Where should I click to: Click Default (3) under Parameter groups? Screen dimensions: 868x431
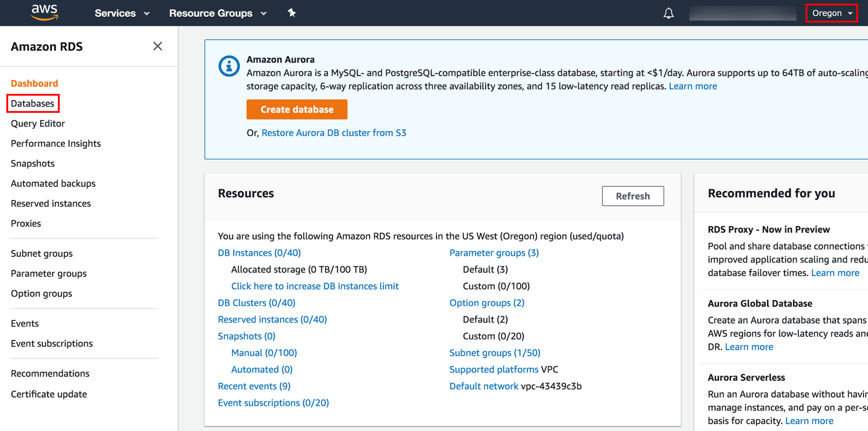tap(486, 270)
